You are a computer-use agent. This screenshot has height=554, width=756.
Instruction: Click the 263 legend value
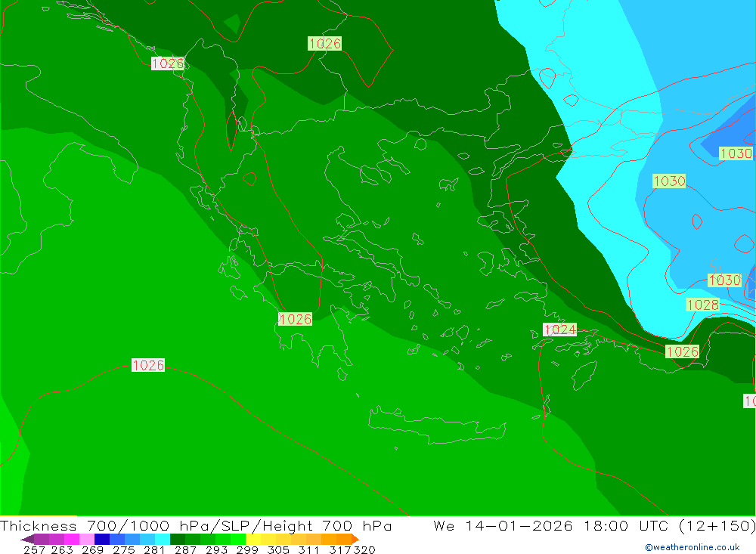tap(62, 549)
